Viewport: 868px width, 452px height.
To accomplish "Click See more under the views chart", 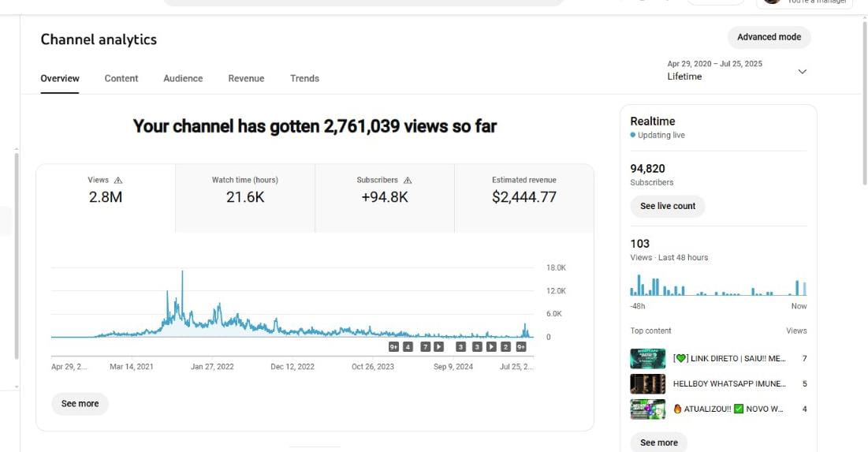I will tap(80, 404).
